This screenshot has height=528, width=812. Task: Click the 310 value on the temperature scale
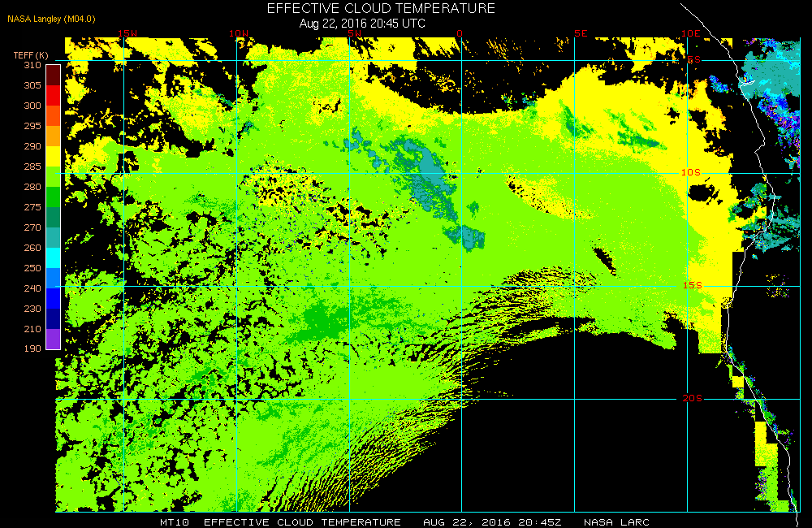pyautogui.click(x=32, y=65)
